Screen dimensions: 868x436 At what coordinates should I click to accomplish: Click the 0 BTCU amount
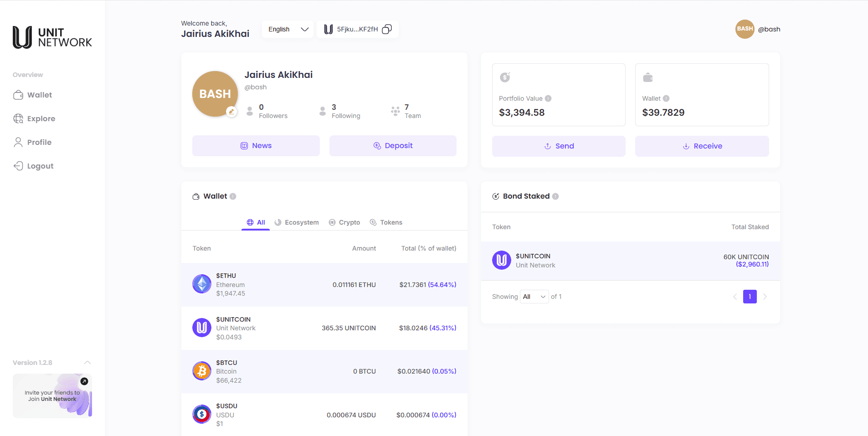coord(365,371)
